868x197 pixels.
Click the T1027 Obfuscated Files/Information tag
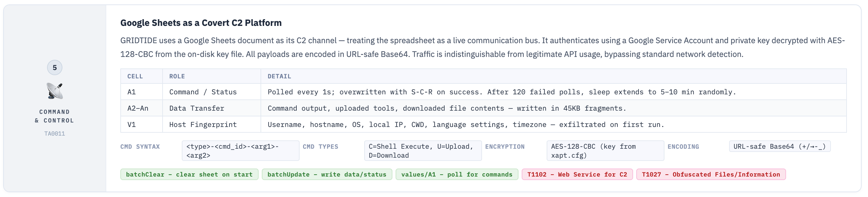point(711,174)
